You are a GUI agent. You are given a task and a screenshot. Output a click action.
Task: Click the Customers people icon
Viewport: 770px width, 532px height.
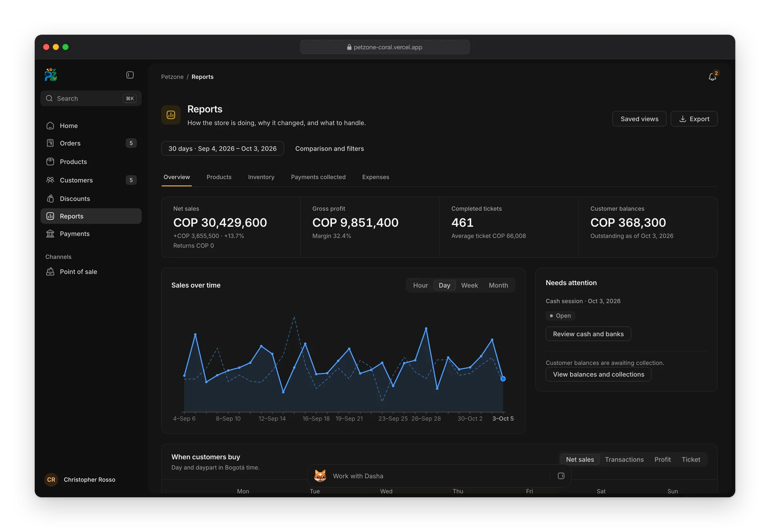(x=50, y=180)
